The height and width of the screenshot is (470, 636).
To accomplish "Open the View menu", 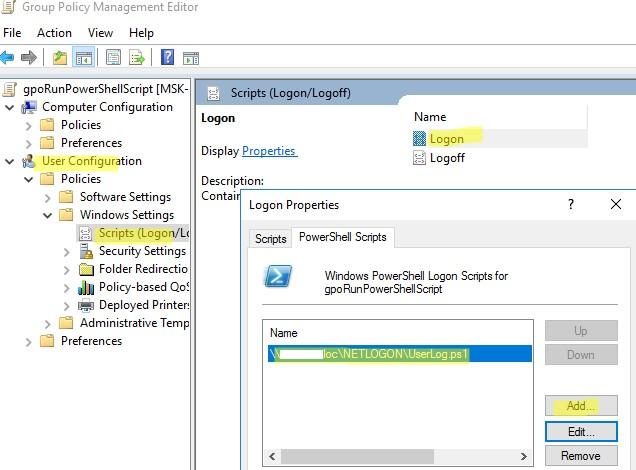I will 100,33.
